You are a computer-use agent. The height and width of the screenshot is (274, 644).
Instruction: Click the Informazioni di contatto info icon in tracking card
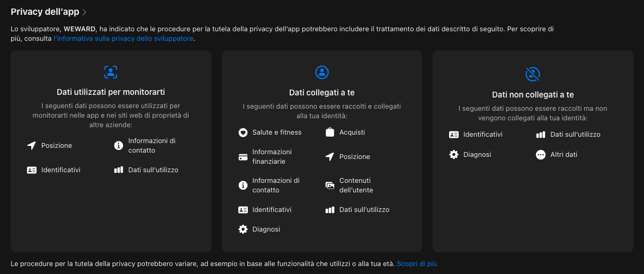pyautogui.click(x=119, y=146)
